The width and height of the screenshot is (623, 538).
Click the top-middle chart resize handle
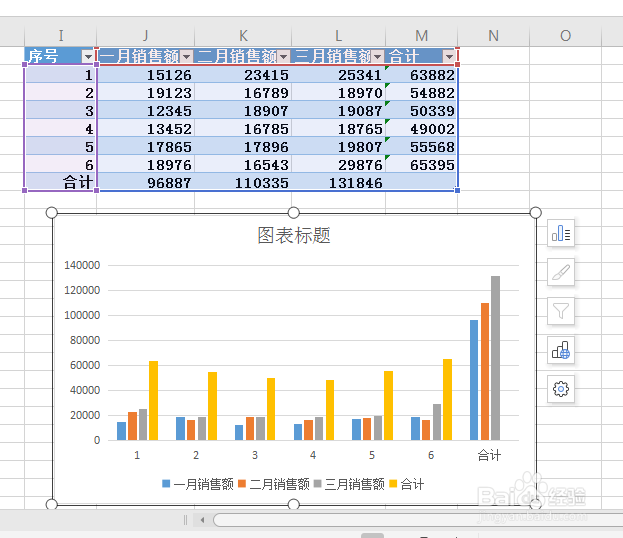pos(293,213)
